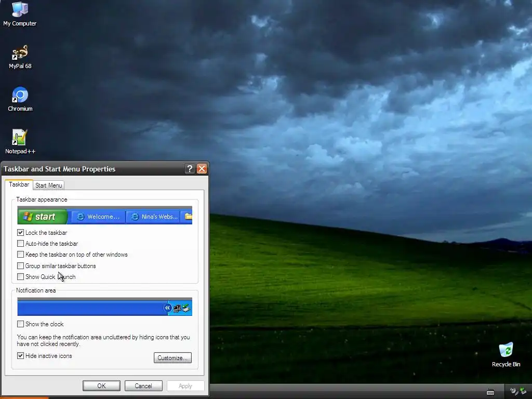532x399 pixels.
Task: Enable Keep the taskbar on top of other windows
Action: [20, 255]
